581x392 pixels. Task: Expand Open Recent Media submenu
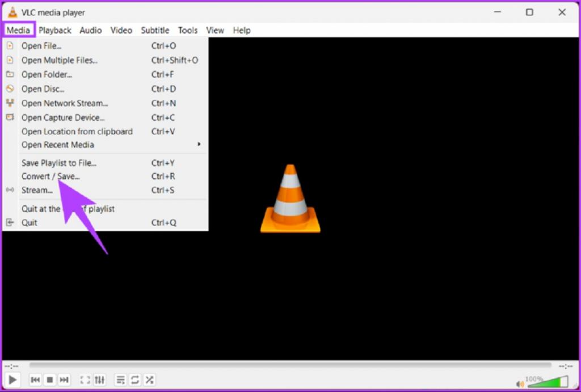tap(105, 145)
